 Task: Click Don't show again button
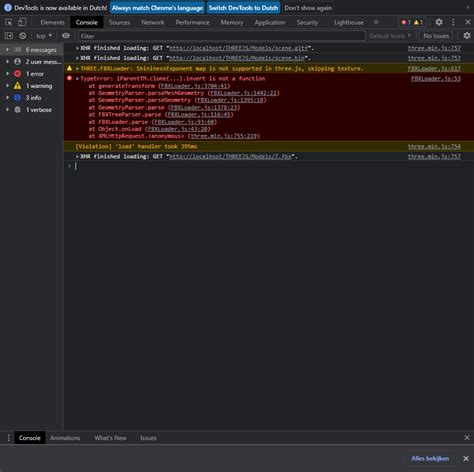click(x=308, y=8)
